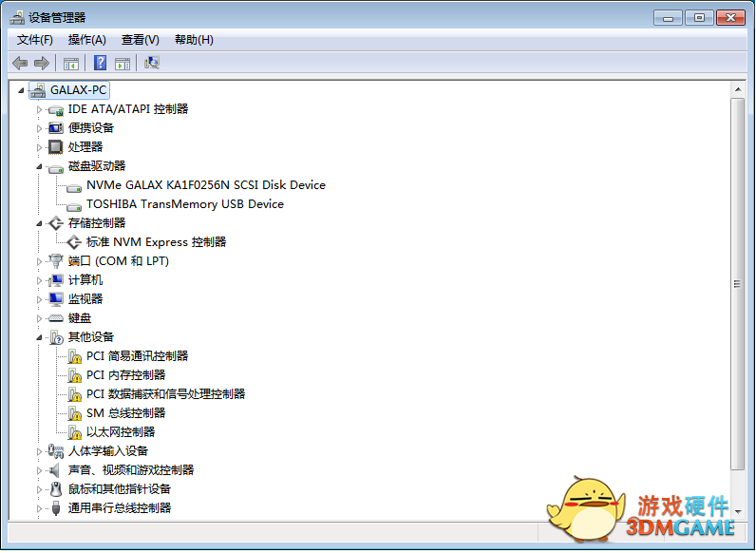
Task: Click the 计算机 category icon
Action: pos(56,280)
